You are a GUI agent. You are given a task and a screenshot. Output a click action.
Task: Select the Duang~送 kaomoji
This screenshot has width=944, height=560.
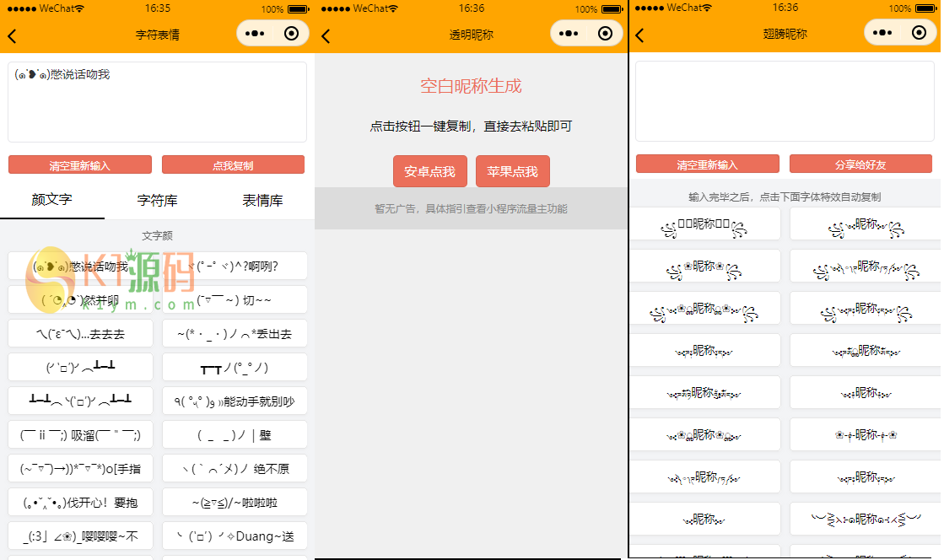click(235, 536)
